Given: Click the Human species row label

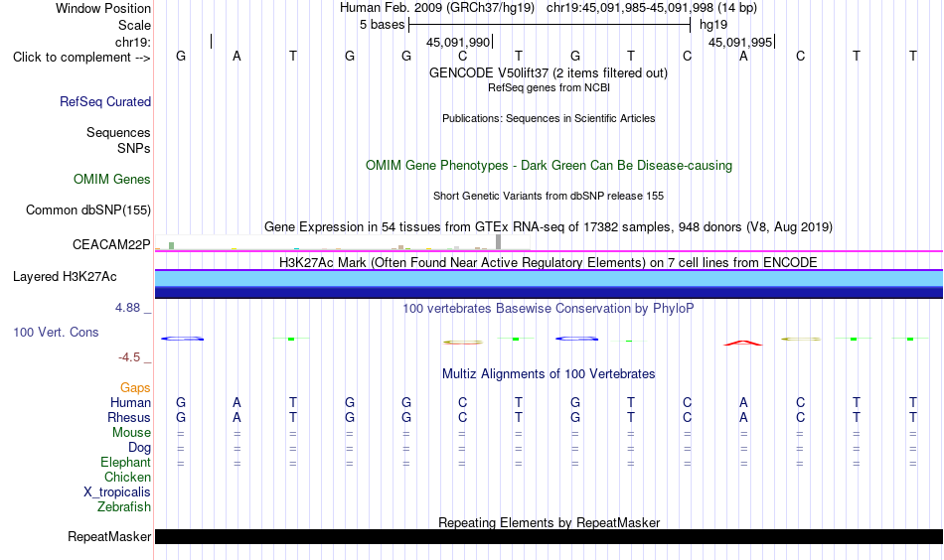Looking at the screenshot, I should (x=130, y=402).
